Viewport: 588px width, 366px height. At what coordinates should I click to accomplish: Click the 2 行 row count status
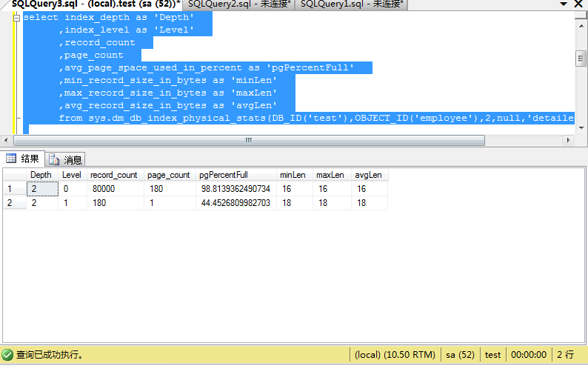coord(565,355)
